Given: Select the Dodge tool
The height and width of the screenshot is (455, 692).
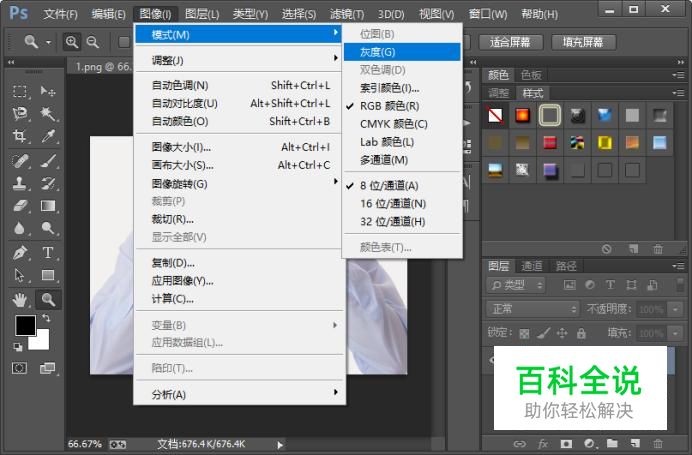Looking at the screenshot, I should [48, 228].
